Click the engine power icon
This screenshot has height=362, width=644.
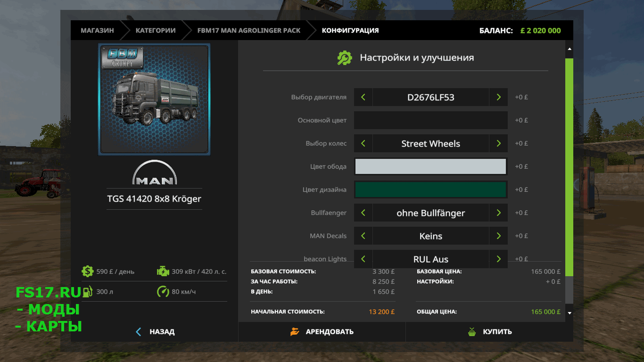pos(163,271)
